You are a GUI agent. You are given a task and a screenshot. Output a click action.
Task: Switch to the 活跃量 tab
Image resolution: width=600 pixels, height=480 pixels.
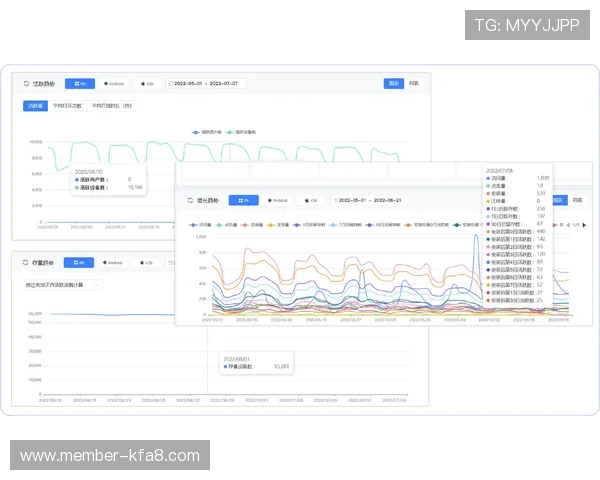click(x=35, y=104)
